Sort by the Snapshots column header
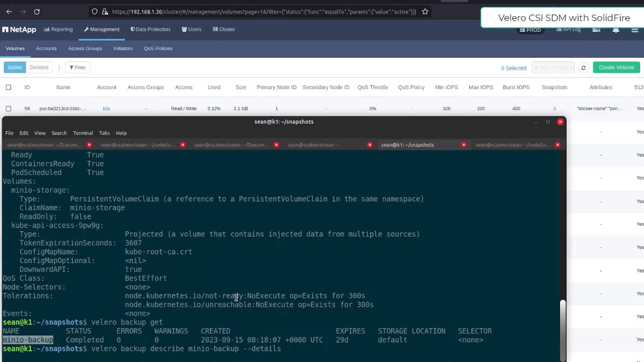Image resolution: width=644 pixels, height=362 pixels. coord(554,87)
